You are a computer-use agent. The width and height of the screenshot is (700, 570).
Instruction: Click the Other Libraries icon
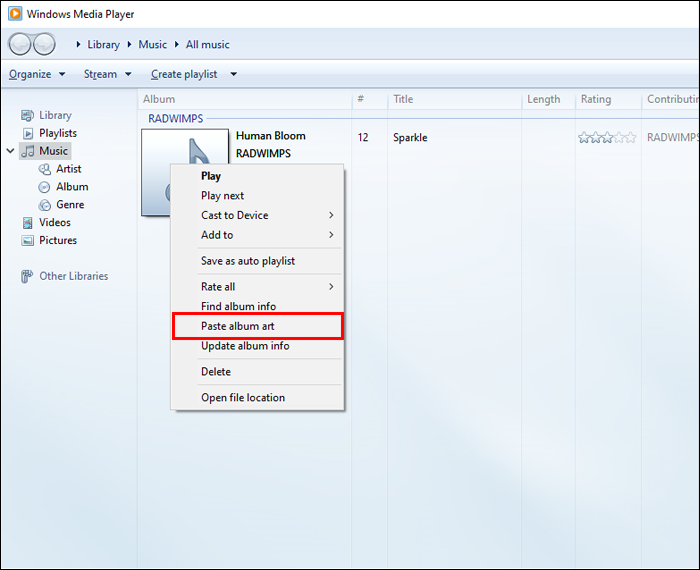pyautogui.click(x=27, y=276)
